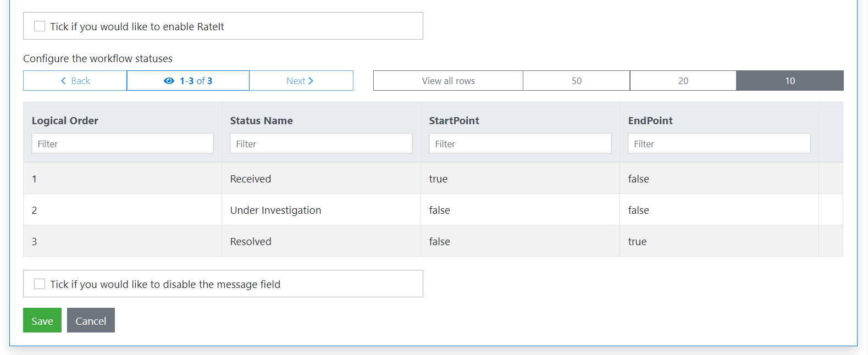Select the Under Investigation status row
Screen dimensions: 868x355
pyautogui.click(x=275, y=210)
